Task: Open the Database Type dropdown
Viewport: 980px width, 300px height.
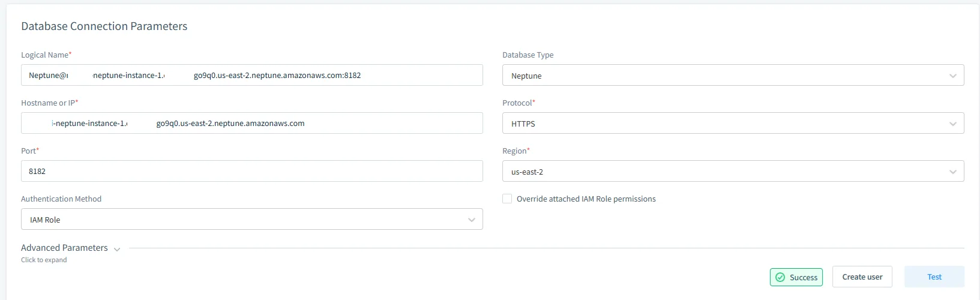Action: (733, 76)
